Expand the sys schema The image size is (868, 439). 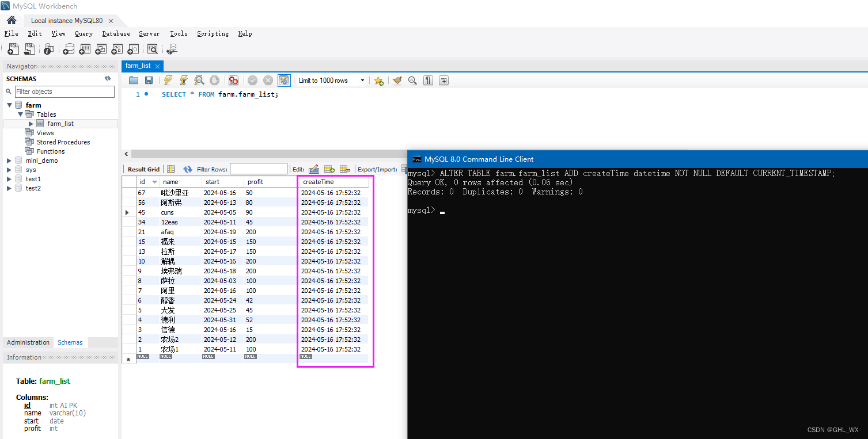pyautogui.click(x=9, y=170)
